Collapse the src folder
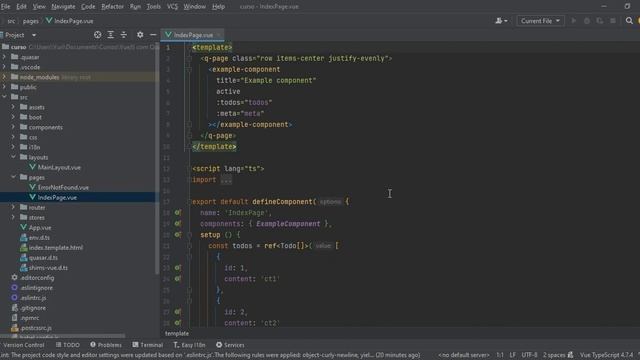The width and height of the screenshot is (640, 360). [4, 97]
